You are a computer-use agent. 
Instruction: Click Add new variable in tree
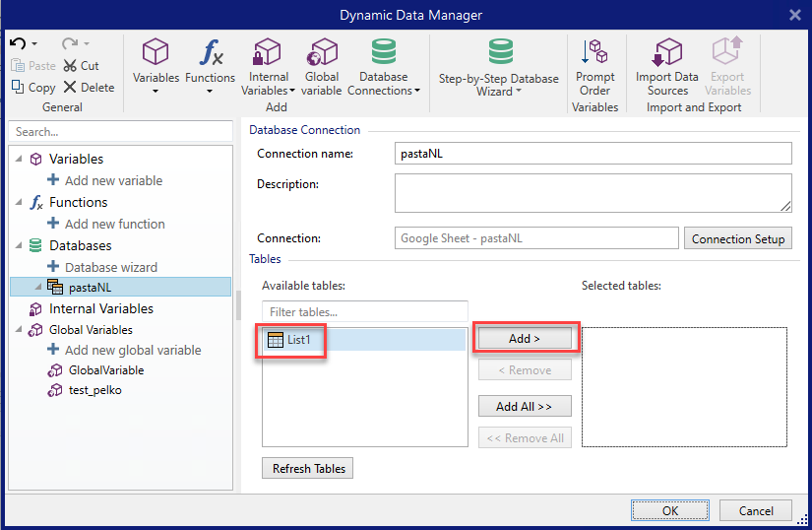[x=113, y=180]
